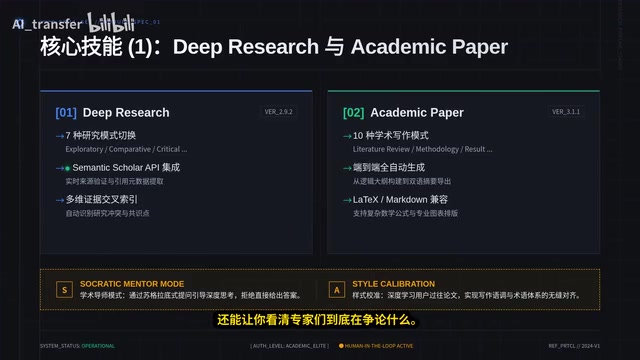This screenshot has width=640, height=360.
Task: Click the green dot before Semantic Scholar API
Action: coord(67,168)
